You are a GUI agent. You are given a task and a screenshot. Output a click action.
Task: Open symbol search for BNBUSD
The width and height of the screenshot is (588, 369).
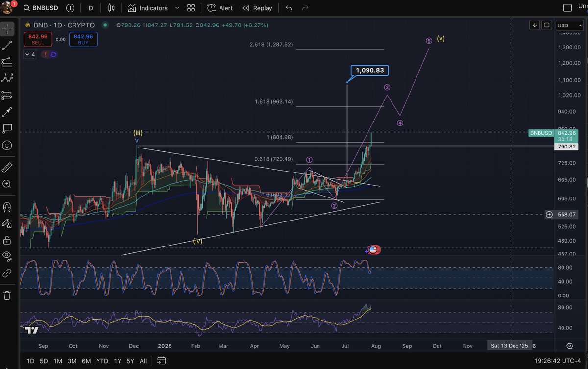point(42,8)
